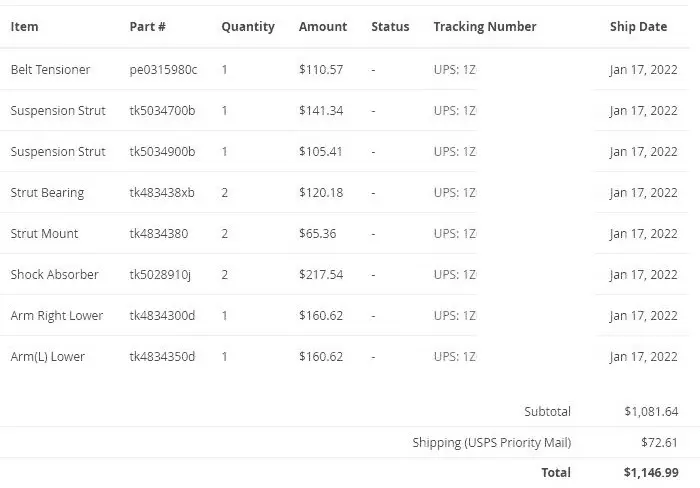Viewport: 700px width, 488px height.
Task: Select part number pe0315980c
Action: (x=163, y=70)
